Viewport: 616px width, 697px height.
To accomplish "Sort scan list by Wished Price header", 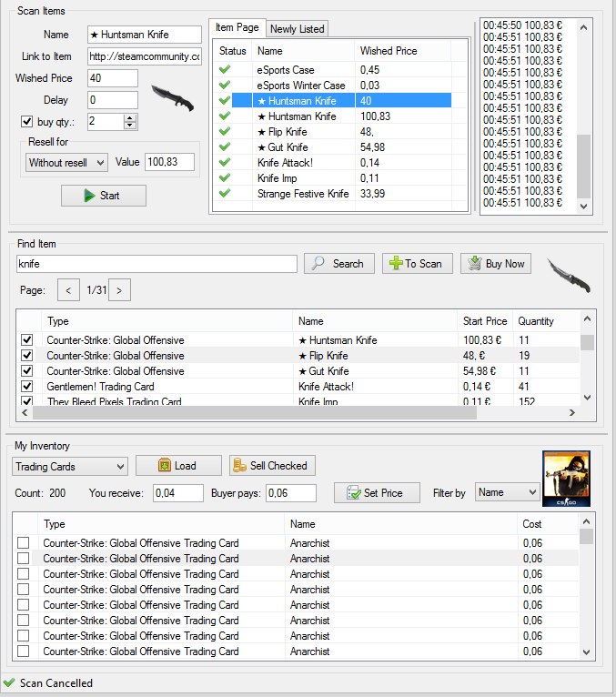I will point(403,51).
